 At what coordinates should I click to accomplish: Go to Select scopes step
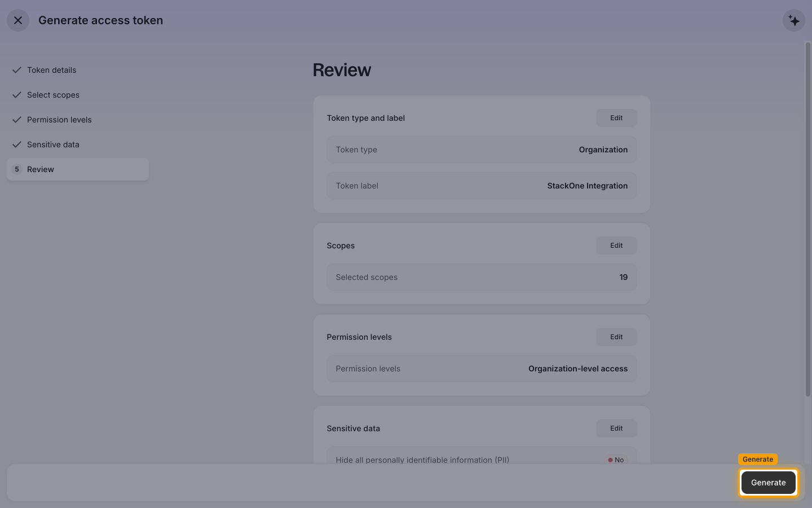click(78, 95)
